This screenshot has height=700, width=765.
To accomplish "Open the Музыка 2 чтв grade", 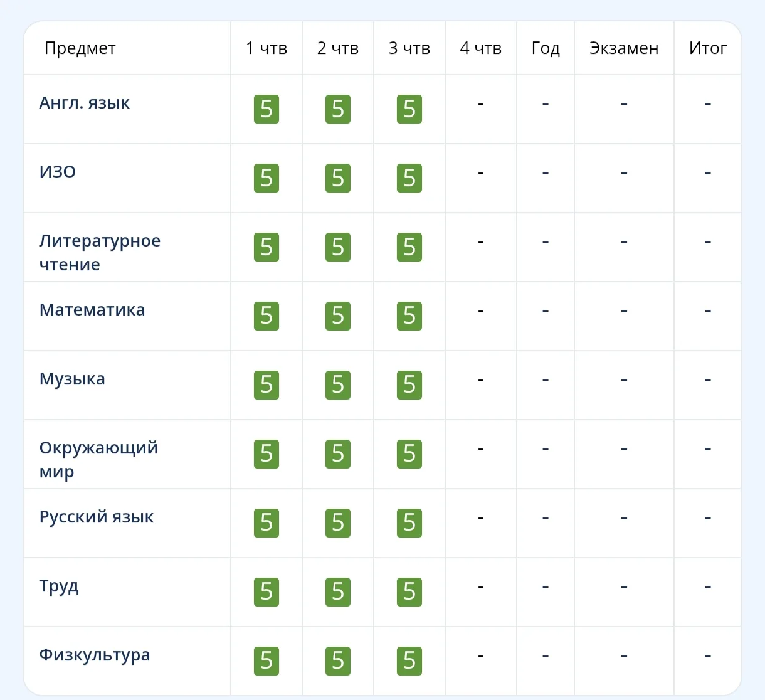I will [x=338, y=385].
